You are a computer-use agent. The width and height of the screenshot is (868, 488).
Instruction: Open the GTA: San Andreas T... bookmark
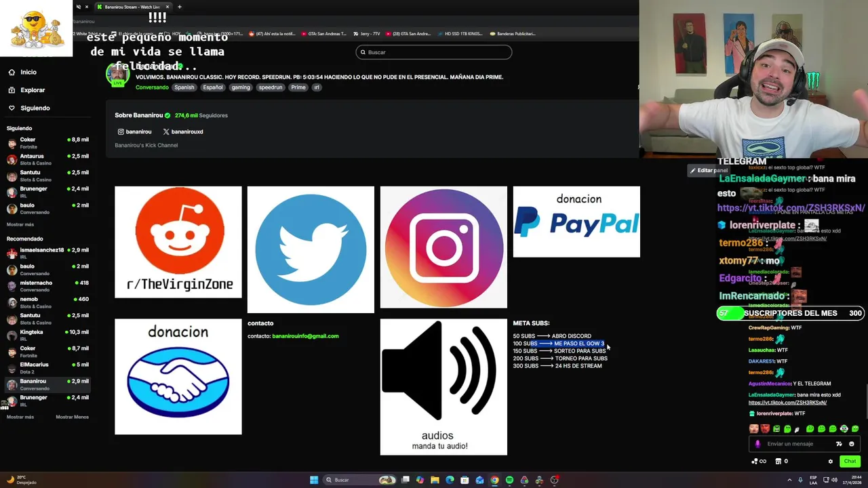pos(323,33)
